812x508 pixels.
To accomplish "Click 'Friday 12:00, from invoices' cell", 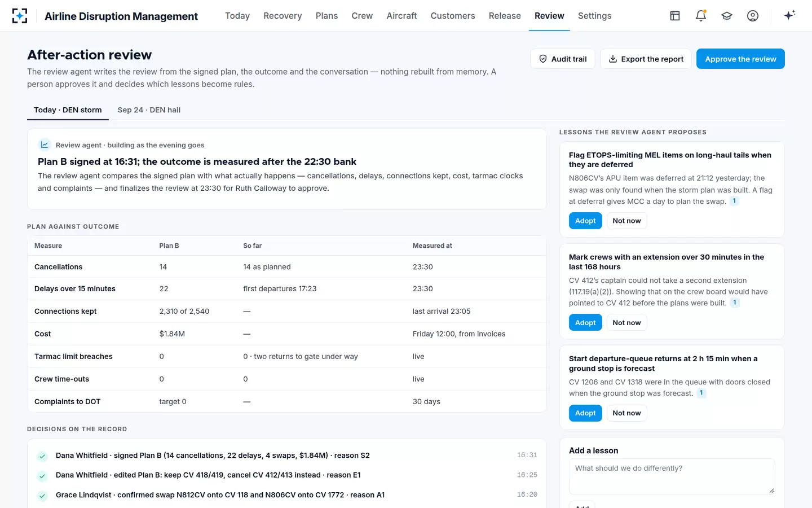I will pos(459,334).
